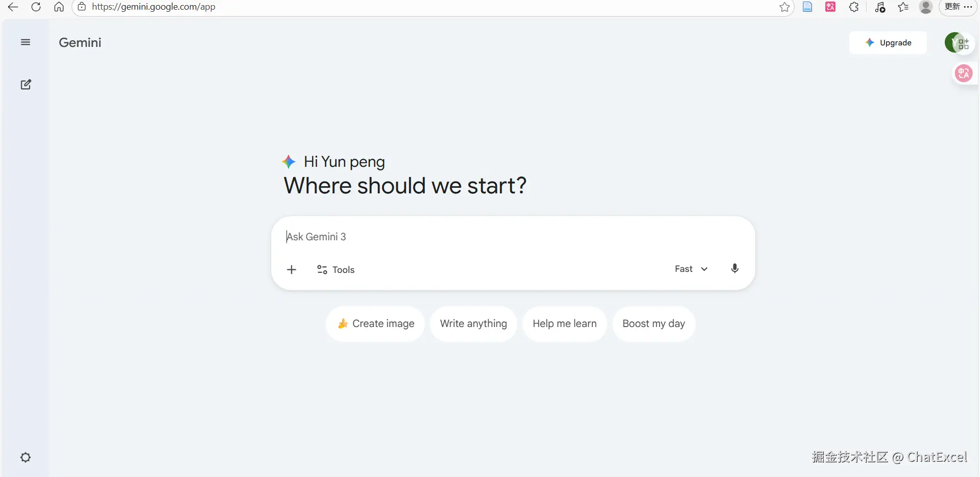Click the plus icon to add files
Screen dimensions: 980x477
click(292, 269)
